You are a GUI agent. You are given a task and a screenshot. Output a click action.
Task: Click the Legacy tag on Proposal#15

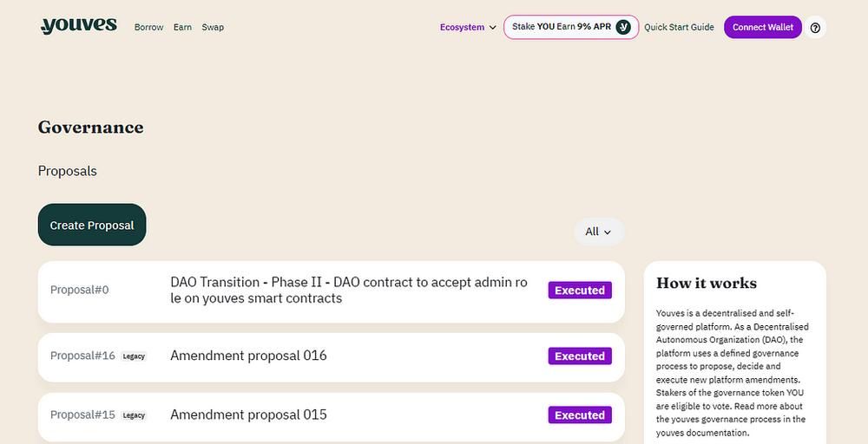[x=134, y=415]
